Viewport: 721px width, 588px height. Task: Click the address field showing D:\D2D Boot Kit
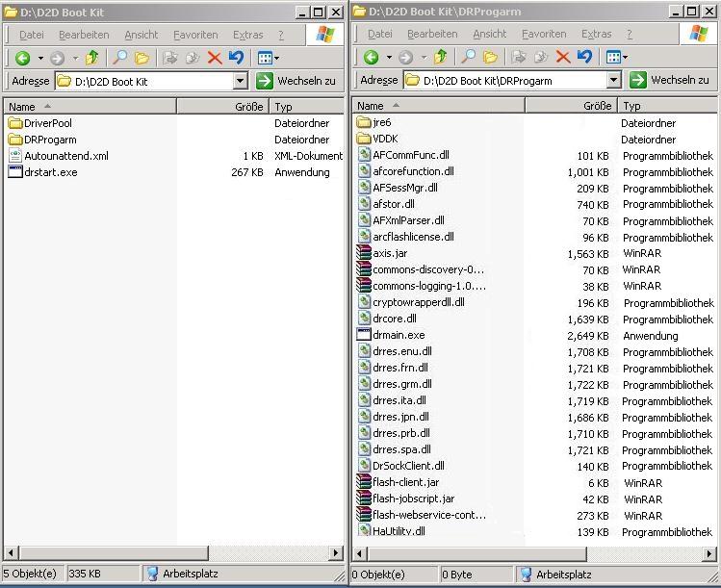coord(144,82)
